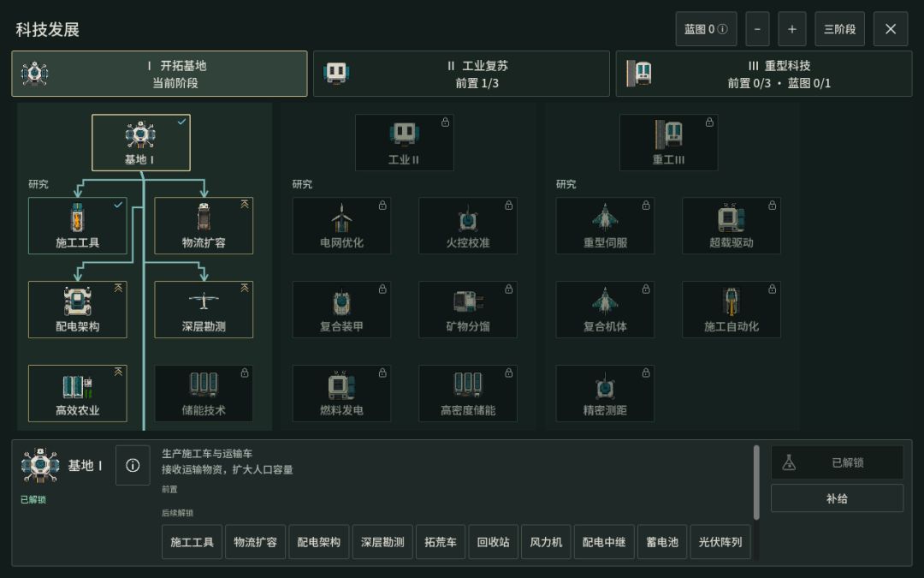Select the locked 储能技术 node
Screen dimensions: 924x578
pos(204,393)
